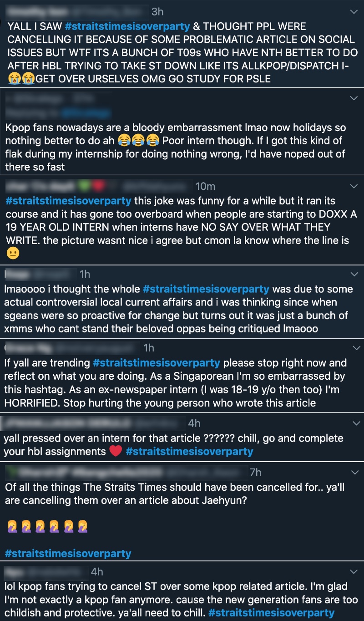
Task: Open the hashtag starting the "this joke was funny" tweet
Action: click(x=68, y=201)
